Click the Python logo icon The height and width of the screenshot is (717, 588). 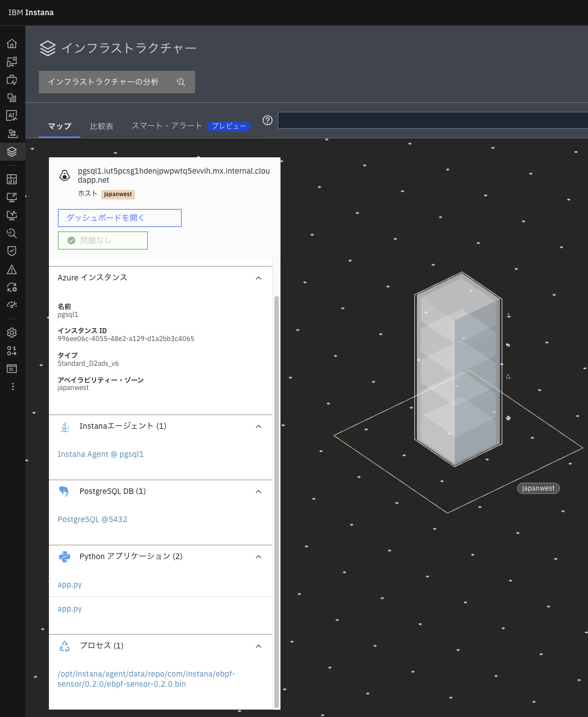65,557
